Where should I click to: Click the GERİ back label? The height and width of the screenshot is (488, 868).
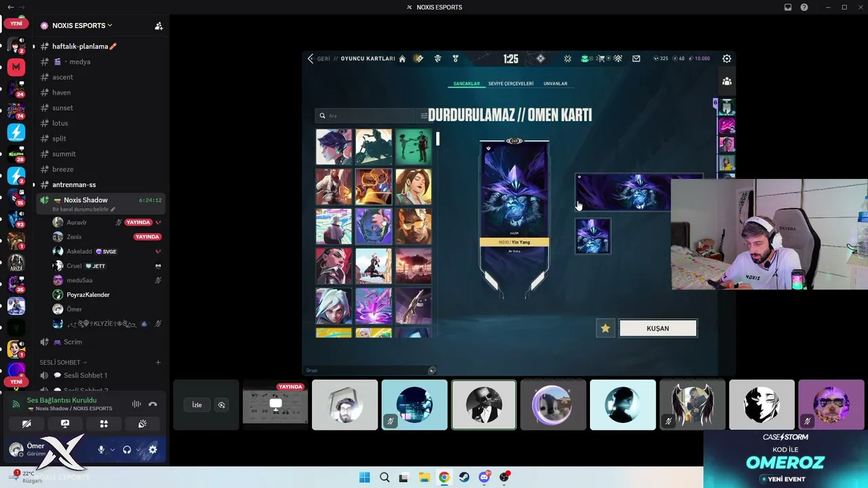click(x=323, y=59)
